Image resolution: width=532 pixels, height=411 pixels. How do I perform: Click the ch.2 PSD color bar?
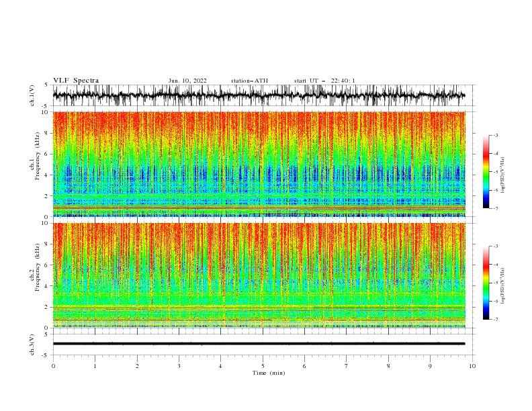(486, 283)
